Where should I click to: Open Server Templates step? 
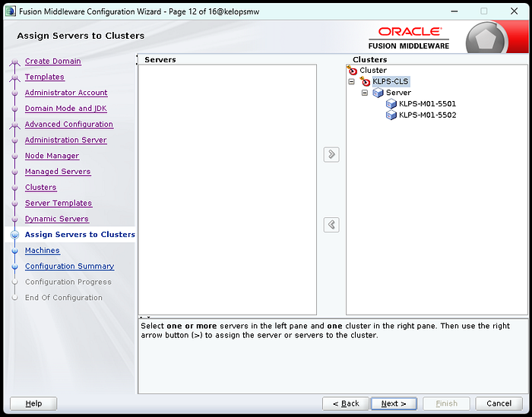click(59, 203)
